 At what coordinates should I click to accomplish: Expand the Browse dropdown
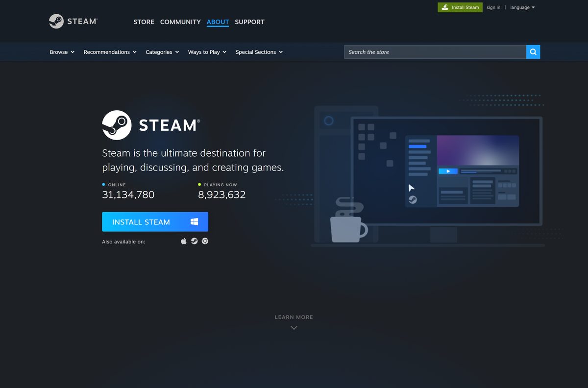click(62, 52)
